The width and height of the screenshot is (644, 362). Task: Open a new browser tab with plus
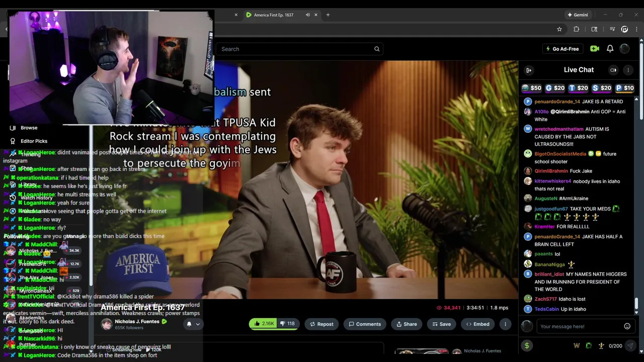(x=328, y=15)
